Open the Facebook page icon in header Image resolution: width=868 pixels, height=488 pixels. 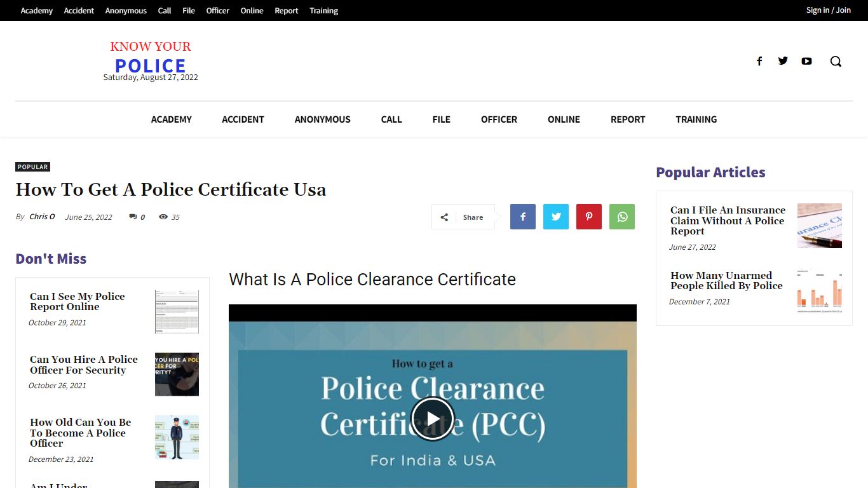coord(759,61)
